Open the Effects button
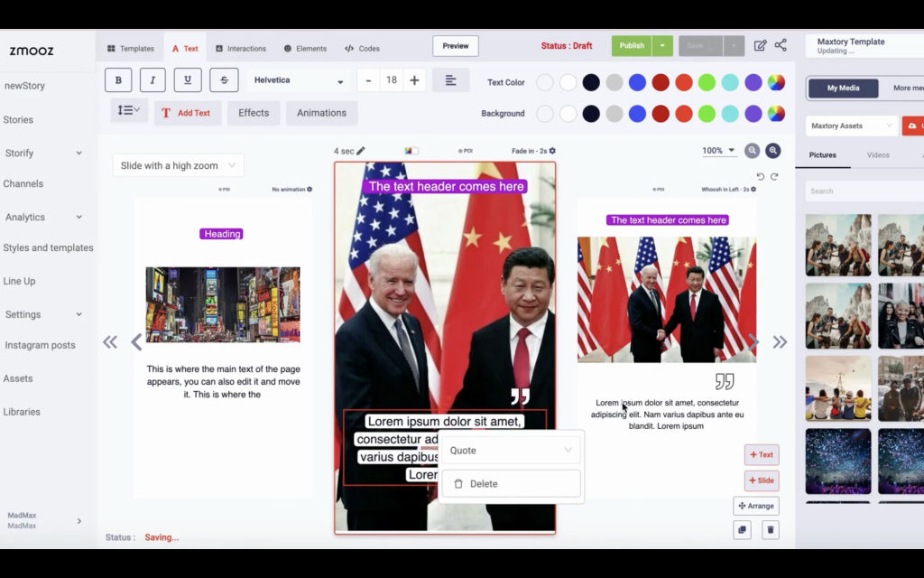 (254, 113)
